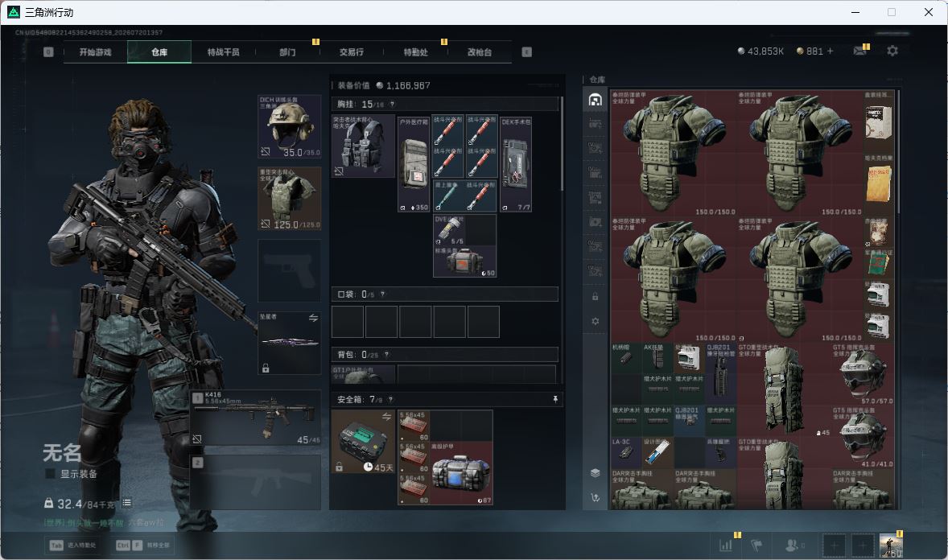Select the GT5 helmet with 41.0/41.0 durability
948x560 pixels.
click(x=863, y=437)
